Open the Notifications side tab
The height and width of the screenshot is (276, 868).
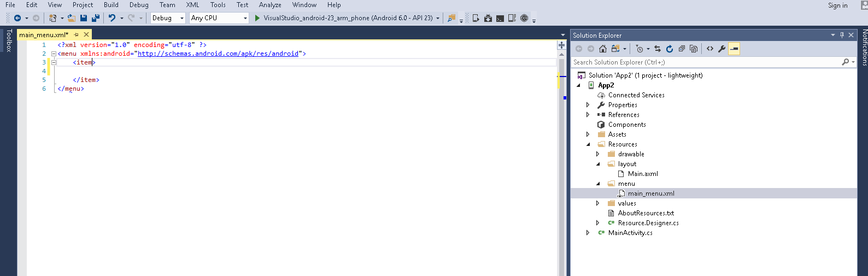pyautogui.click(x=864, y=47)
